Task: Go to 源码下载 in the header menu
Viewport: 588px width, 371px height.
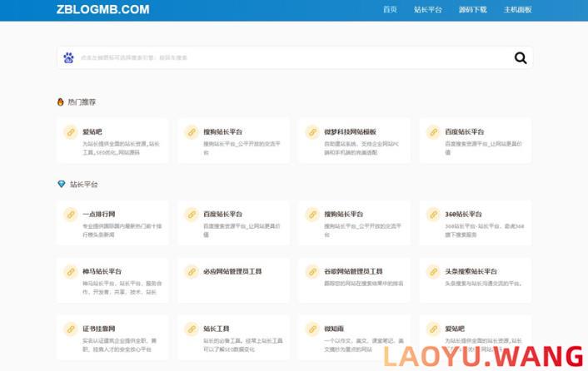Action: (473, 10)
